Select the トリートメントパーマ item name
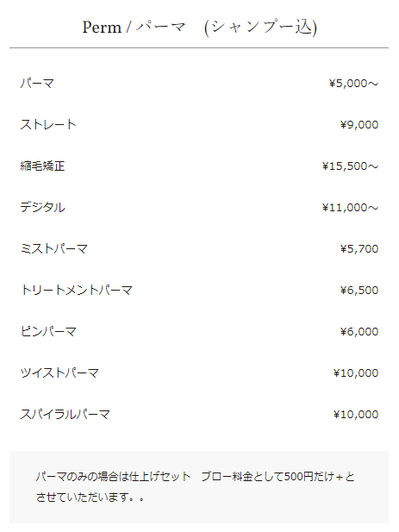 [x=77, y=290]
